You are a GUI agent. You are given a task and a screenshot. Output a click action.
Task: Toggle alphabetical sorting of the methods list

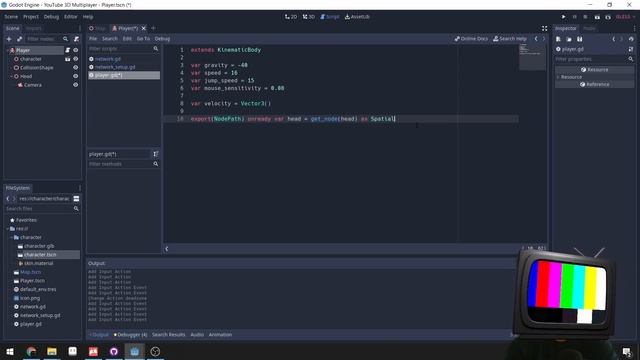point(156,154)
